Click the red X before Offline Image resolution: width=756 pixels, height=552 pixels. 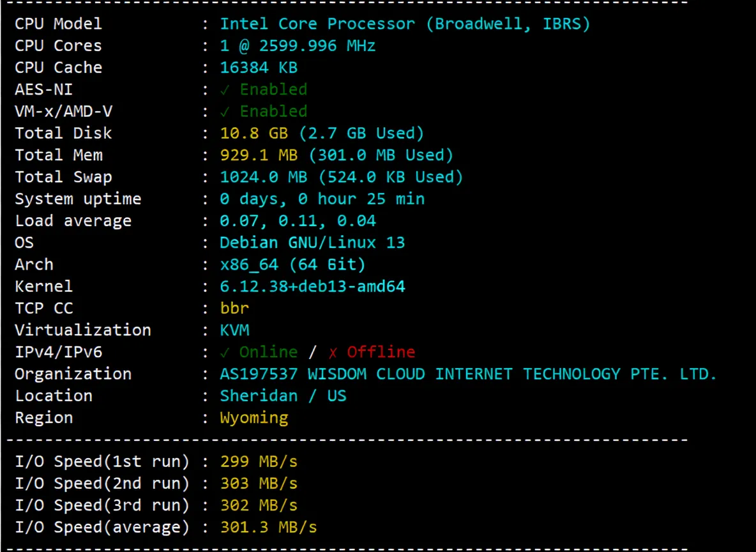click(x=333, y=352)
